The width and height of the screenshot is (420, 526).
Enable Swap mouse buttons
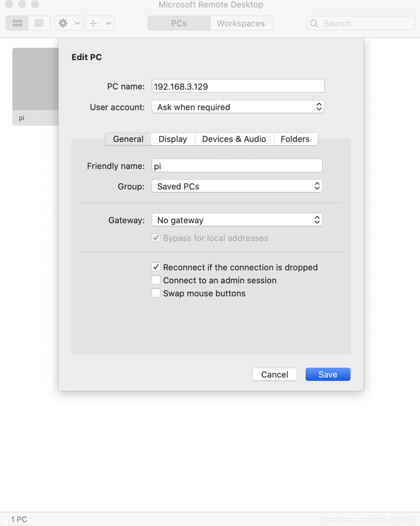pos(156,293)
